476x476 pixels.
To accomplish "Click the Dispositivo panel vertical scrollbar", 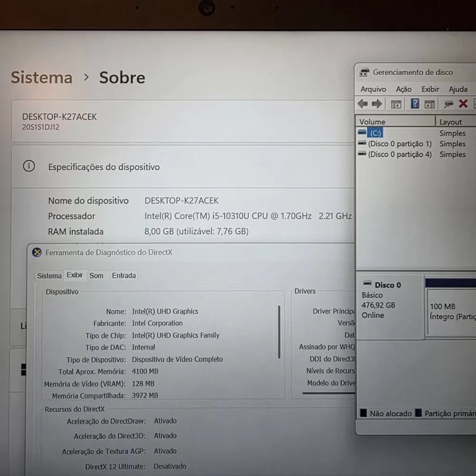I will pos(279,331).
